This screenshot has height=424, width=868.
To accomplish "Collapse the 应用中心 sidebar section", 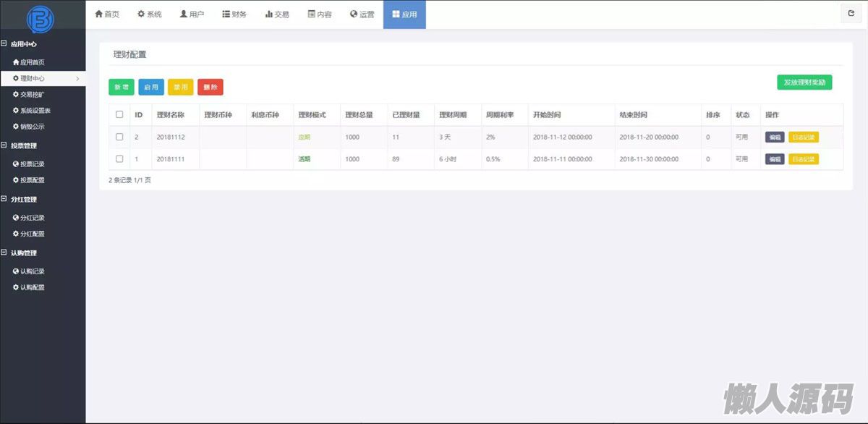I will pyautogui.click(x=4, y=44).
